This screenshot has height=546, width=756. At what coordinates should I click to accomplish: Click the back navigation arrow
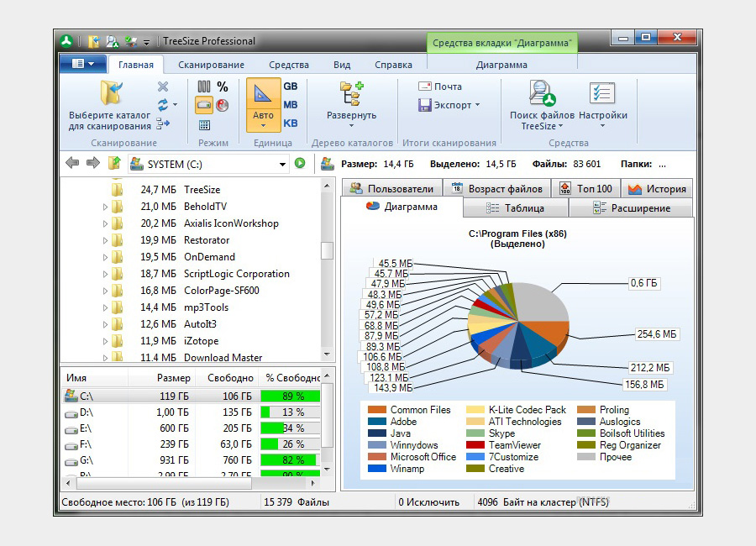tap(72, 163)
